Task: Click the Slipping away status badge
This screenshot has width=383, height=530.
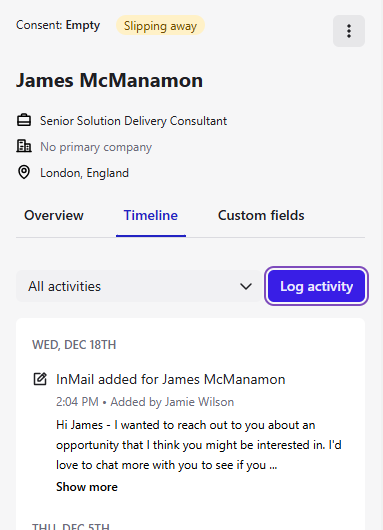Action: pyautogui.click(x=160, y=26)
